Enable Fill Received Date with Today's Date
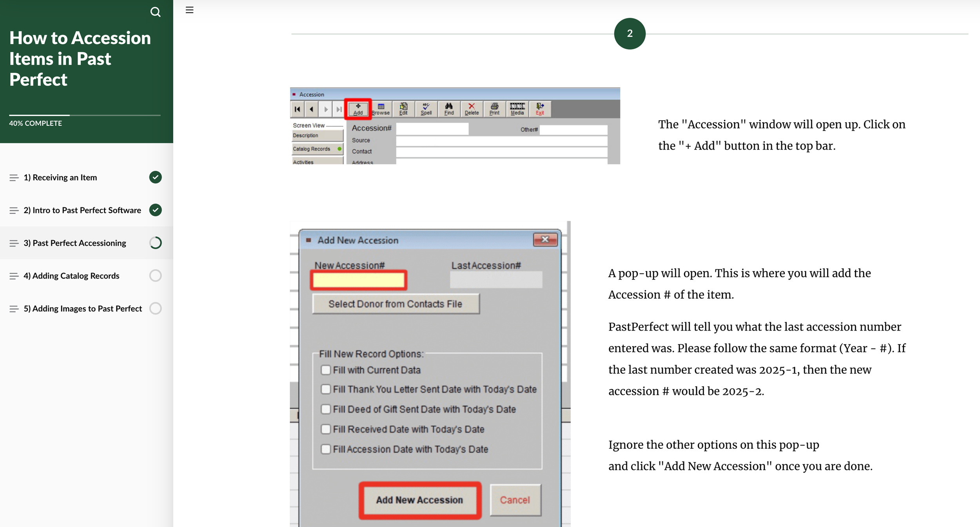The height and width of the screenshot is (527, 980). tap(325, 429)
